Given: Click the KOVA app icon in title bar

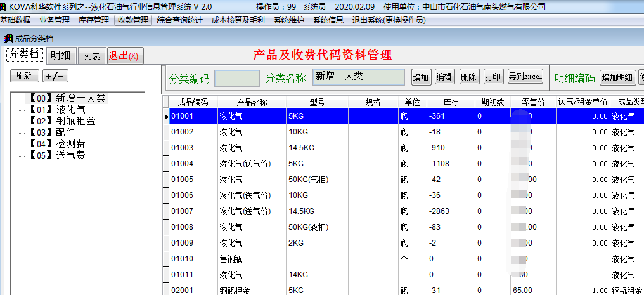Looking at the screenshot, I should pos(3,7).
